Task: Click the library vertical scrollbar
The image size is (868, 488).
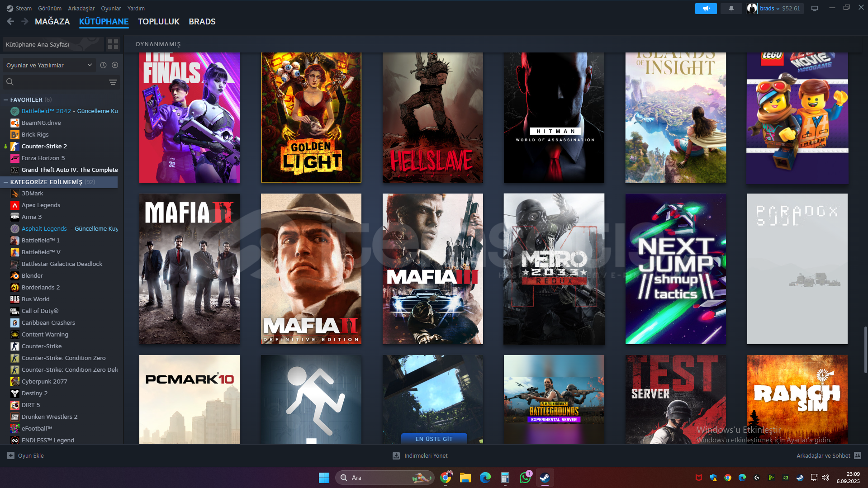Action: pyautogui.click(x=865, y=349)
